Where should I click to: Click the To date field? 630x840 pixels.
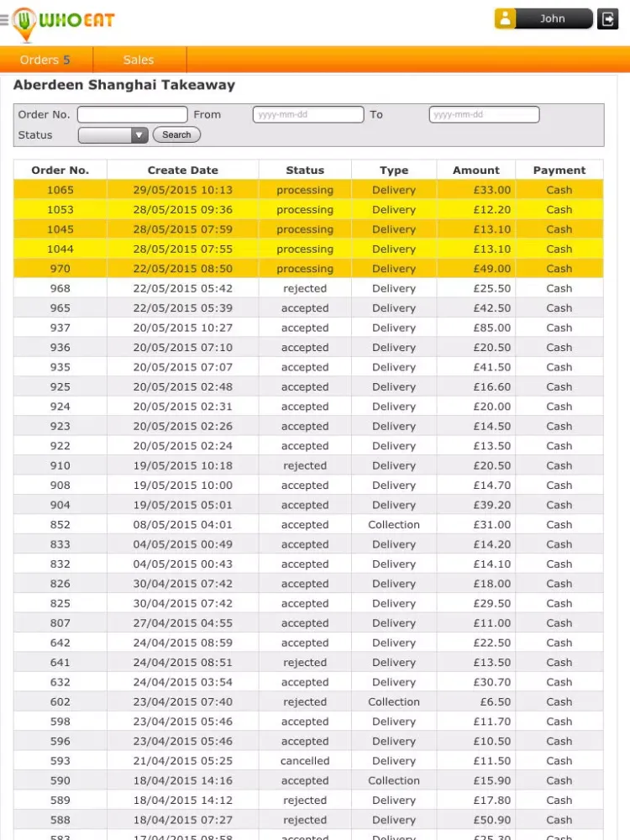484,114
